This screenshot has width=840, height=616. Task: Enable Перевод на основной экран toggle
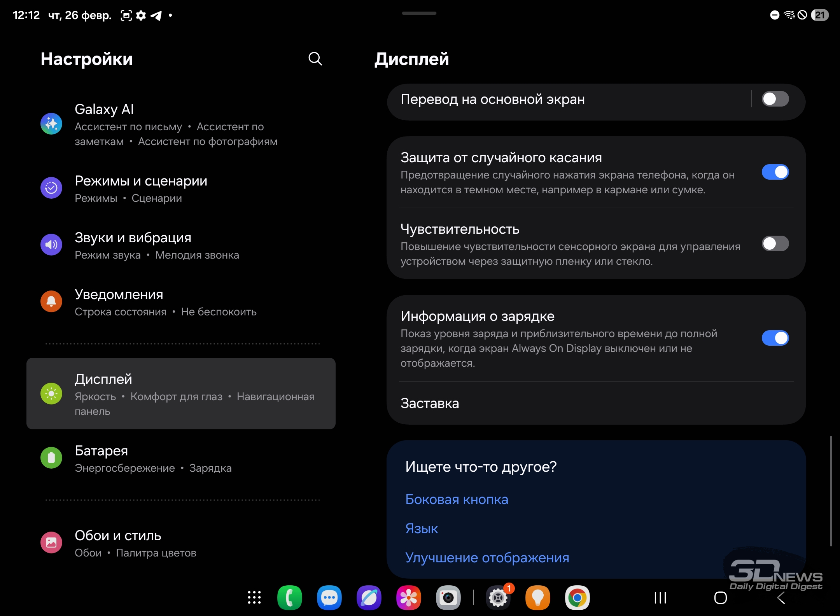coord(775,99)
